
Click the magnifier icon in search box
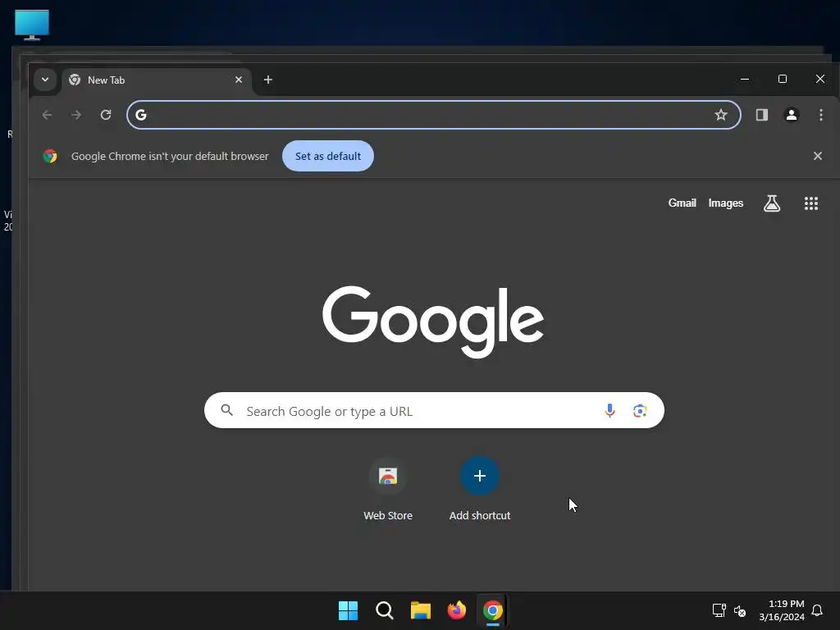pos(227,410)
